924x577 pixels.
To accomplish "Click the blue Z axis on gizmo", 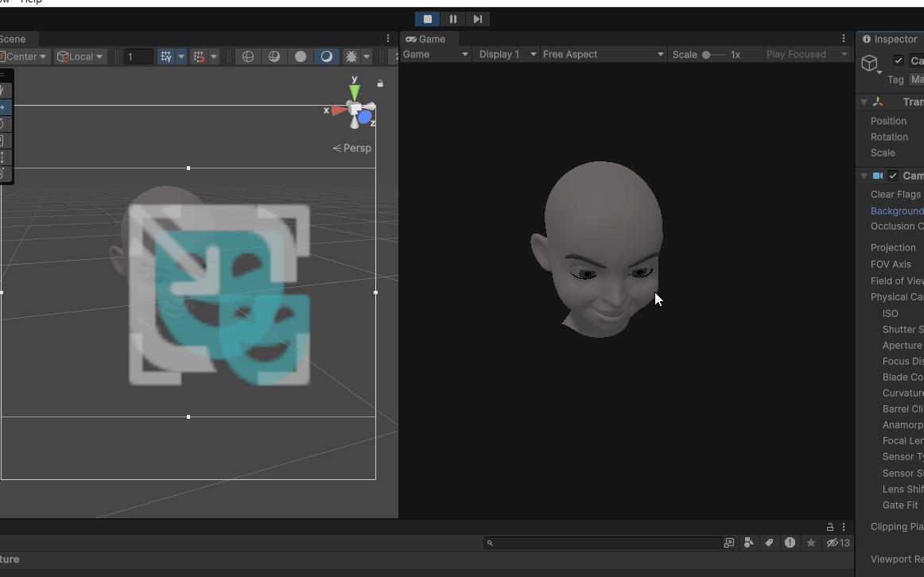I will [x=365, y=118].
